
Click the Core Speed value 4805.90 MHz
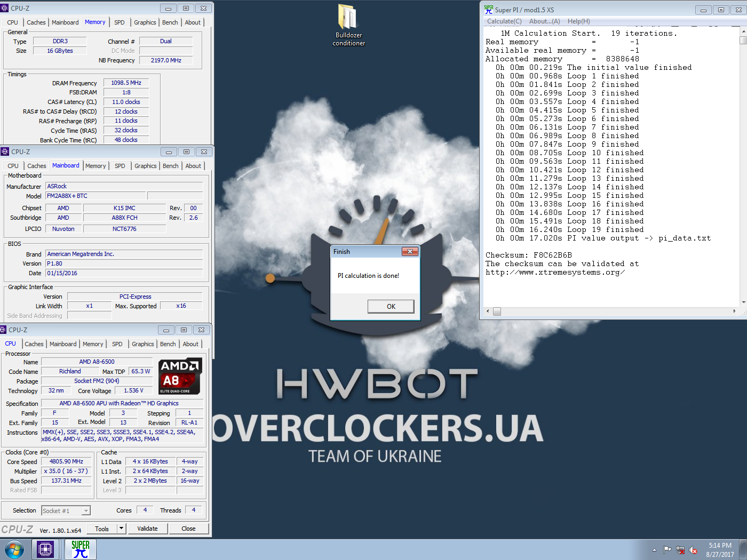[x=66, y=462]
